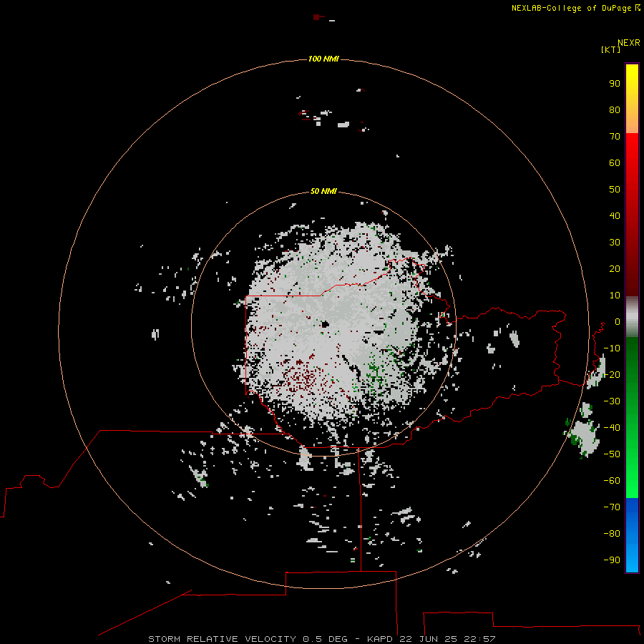This screenshot has height=644, width=644.
Task: Click the 60 value on velocity scale
Action: pyautogui.click(x=615, y=163)
